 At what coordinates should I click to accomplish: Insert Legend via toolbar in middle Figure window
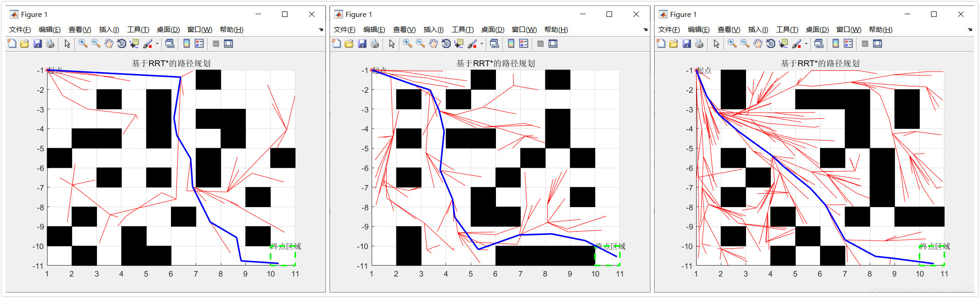pos(524,43)
